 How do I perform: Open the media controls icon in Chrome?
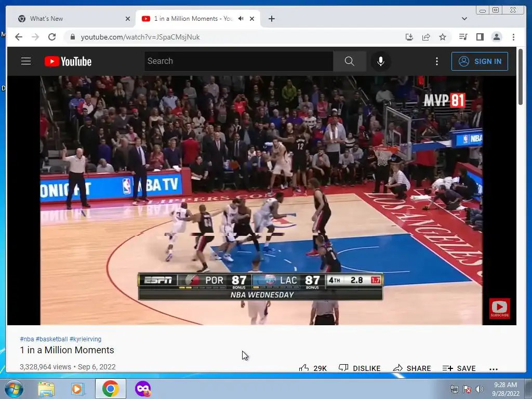point(463,37)
